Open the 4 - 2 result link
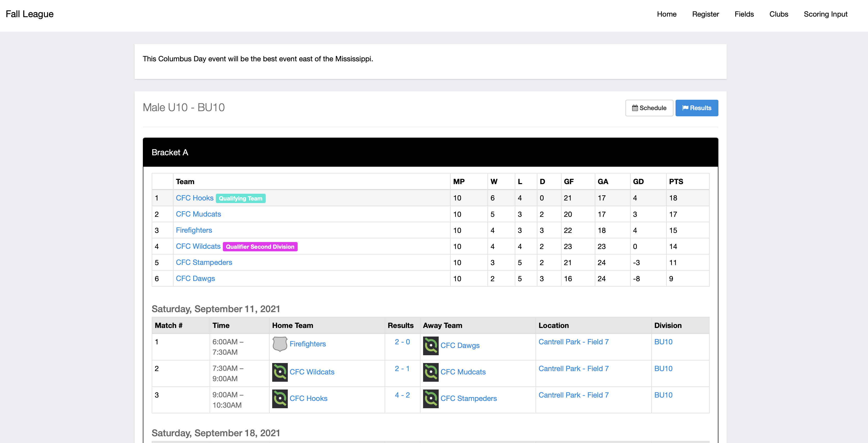 (x=402, y=395)
